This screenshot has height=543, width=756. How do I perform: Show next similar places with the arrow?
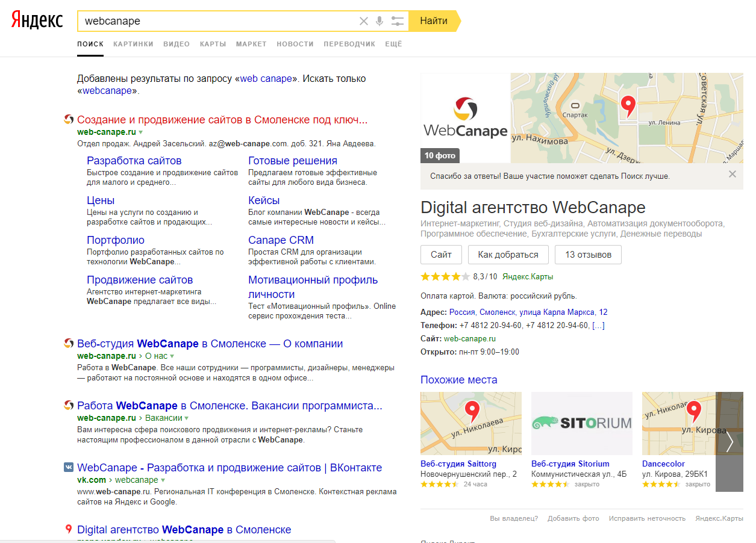coord(729,441)
